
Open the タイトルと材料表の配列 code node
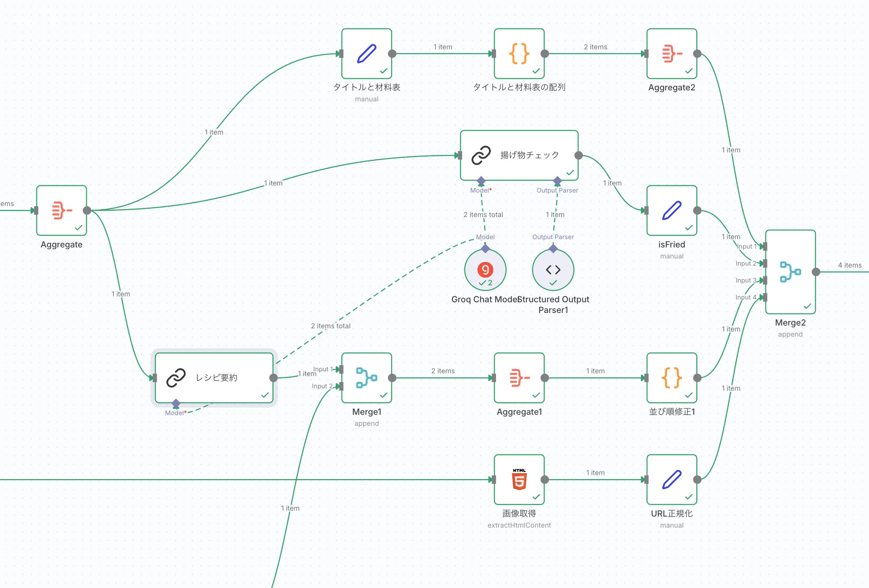[519, 54]
